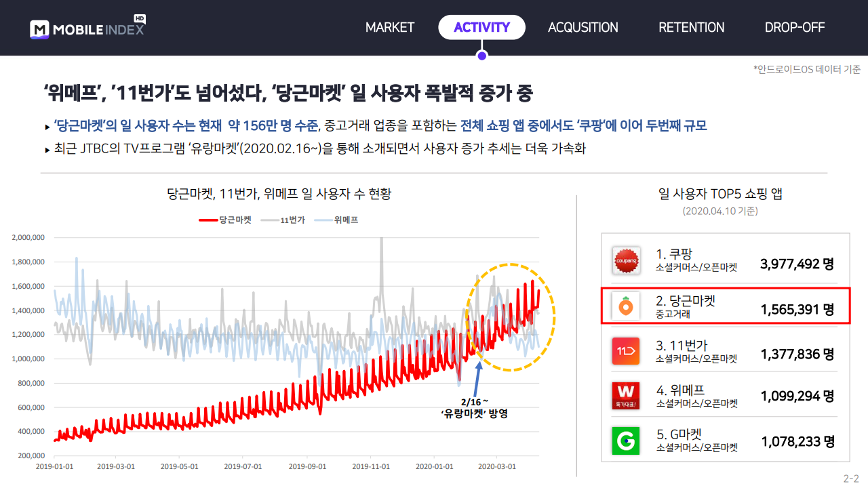Image resolution: width=868 pixels, height=488 pixels.
Task: Toggle the gray 11번가 legend entry
Action: point(283,220)
